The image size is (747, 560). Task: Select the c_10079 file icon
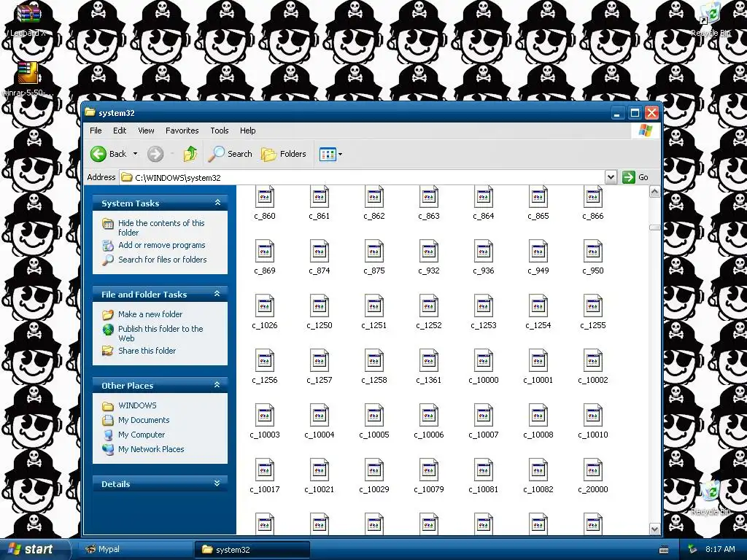[x=429, y=470]
